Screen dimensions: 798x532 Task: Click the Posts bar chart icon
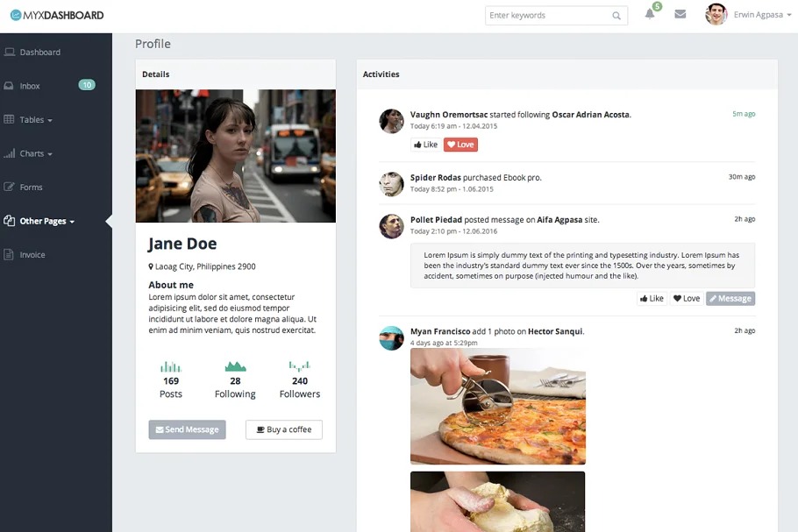point(170,366)
